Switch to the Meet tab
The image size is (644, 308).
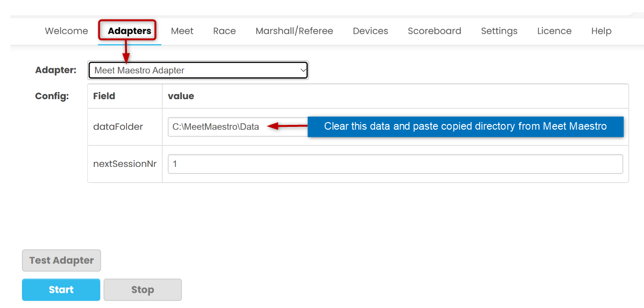pyautogui.click(x=182, y=31)
